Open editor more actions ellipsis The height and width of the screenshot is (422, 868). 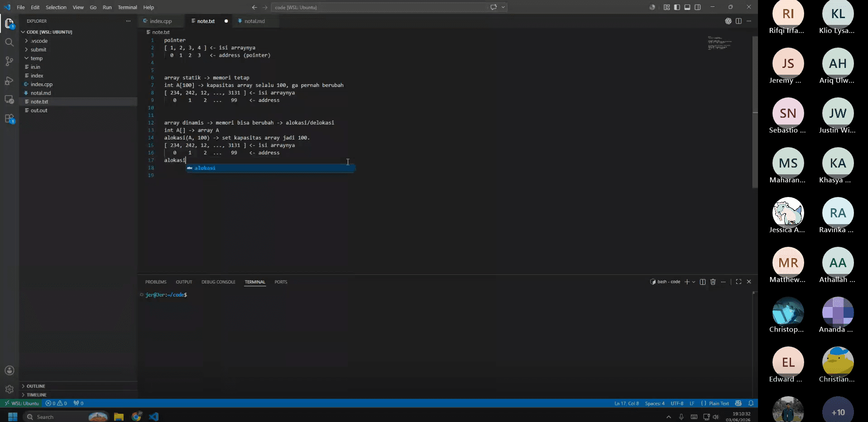(749, 21)
